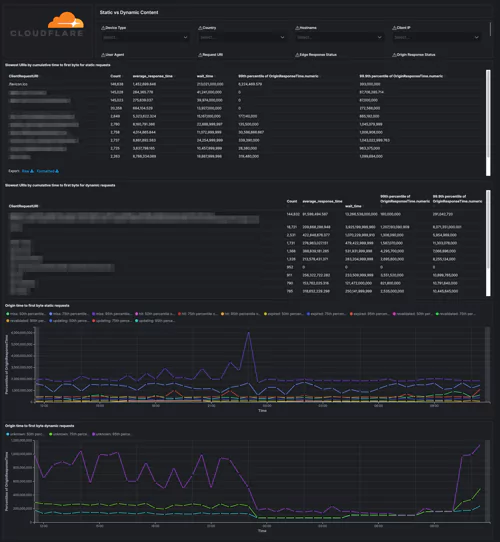This screenshot has height=542, width=500.
Task: Open the Device Type select dropdown
Action: [145, 37]
